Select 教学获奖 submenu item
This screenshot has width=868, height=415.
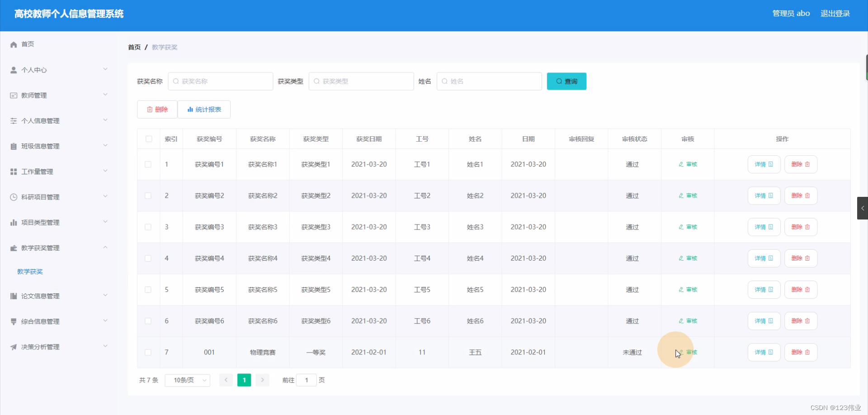click(30, 272)
